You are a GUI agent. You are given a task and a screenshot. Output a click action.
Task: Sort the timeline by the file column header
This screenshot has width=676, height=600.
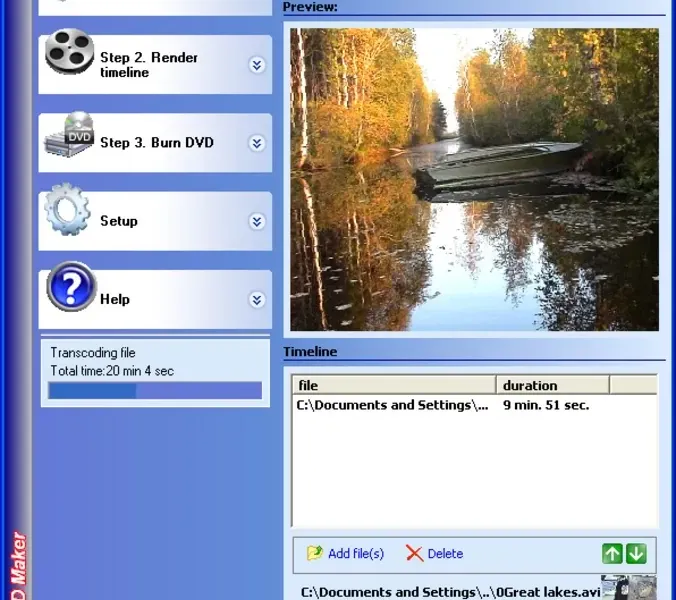point(394,385)
